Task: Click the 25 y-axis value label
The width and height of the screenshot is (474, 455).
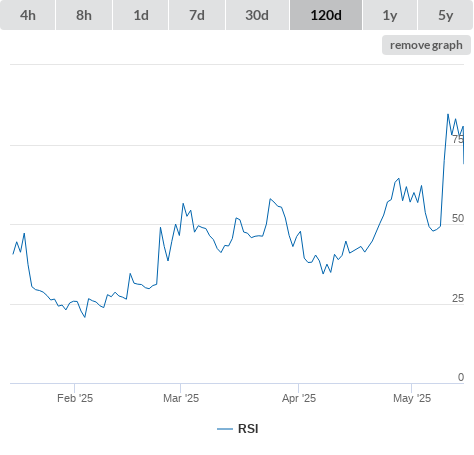Action: pyautogui.click(x=458, y=298)
